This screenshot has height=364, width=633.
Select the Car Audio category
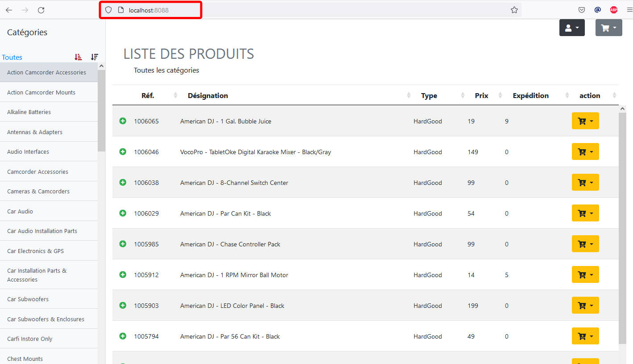coord(49,211)
